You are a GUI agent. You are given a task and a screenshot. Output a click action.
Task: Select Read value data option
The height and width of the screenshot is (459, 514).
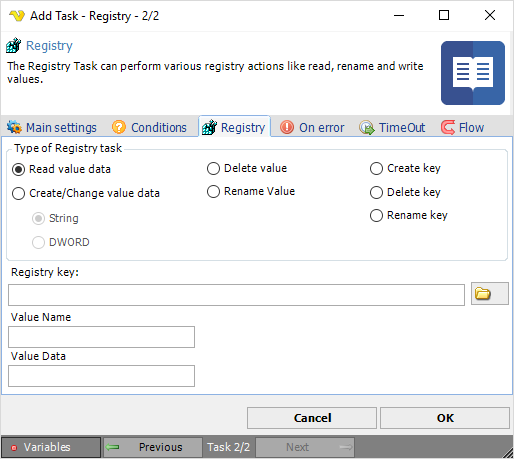click(x=61, y=169)
